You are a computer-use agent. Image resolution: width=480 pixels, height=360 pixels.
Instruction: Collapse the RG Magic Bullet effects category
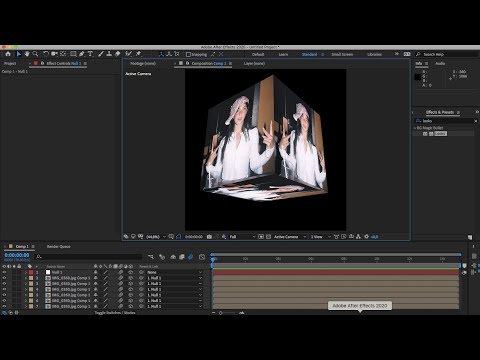coord(415,128)
